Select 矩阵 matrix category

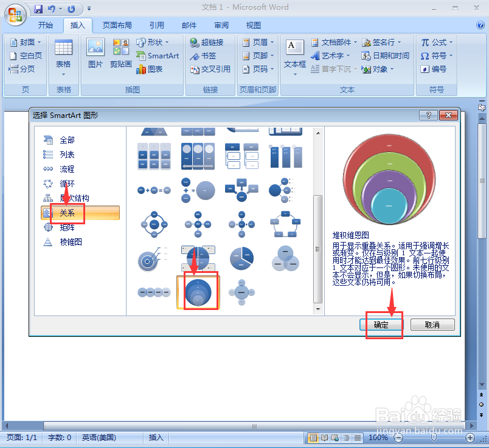[67, 227]
